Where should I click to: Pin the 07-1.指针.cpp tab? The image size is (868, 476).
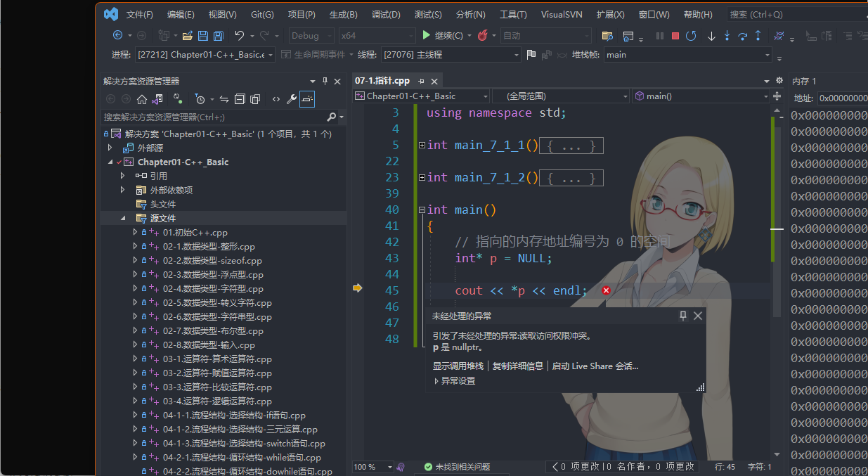[421, 81]
